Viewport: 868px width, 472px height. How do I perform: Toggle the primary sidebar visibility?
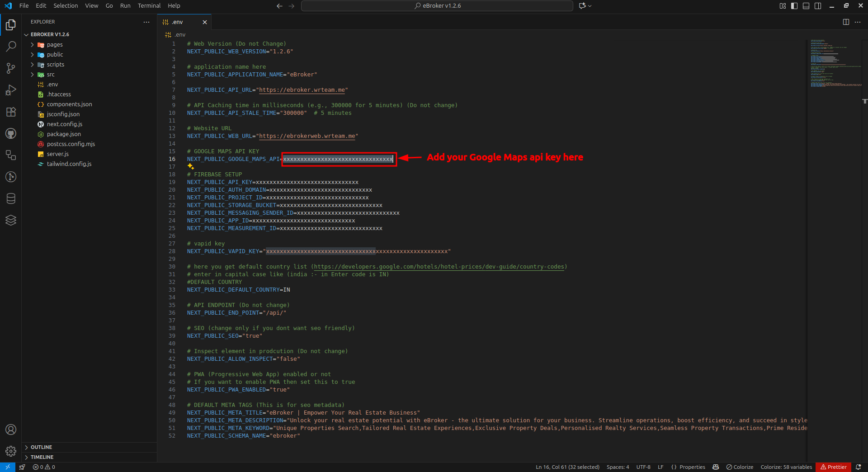pyautogui.click(x=793, y=5)
